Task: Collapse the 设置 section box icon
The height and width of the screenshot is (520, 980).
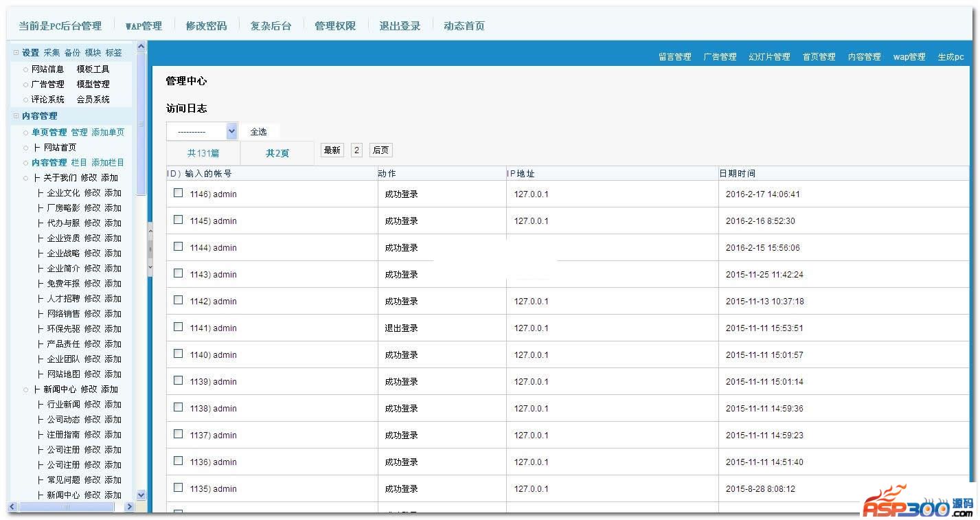Action: point(16,53)
